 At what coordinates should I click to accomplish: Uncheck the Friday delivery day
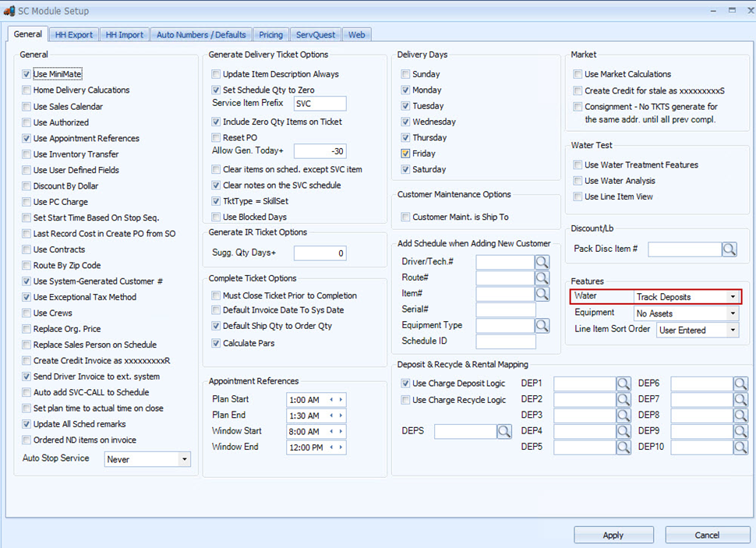405,154
